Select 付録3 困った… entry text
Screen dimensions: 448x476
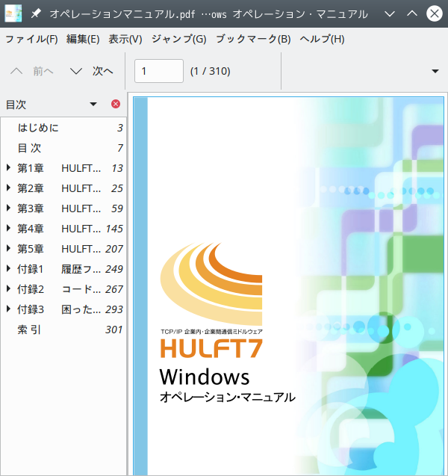(x=59, y=309)
